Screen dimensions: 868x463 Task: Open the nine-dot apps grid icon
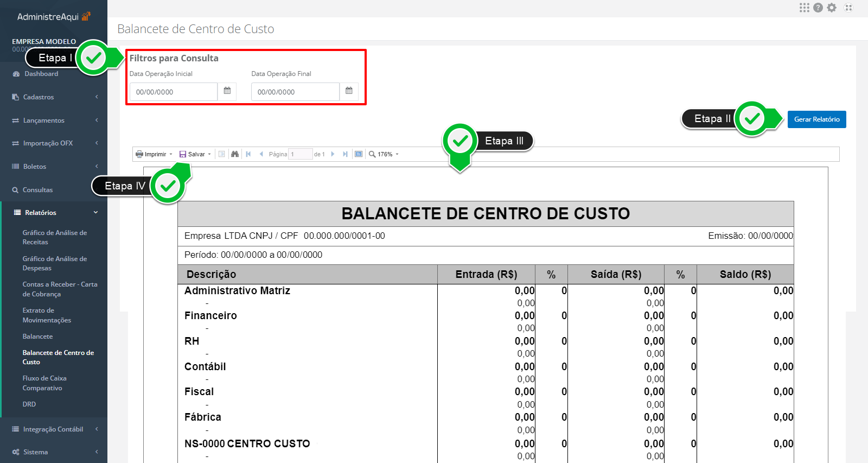coord(804,8)
